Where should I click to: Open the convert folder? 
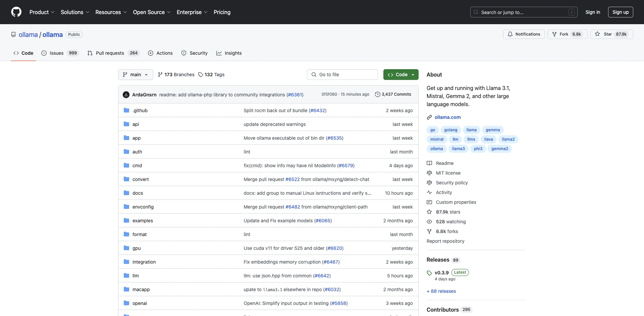[x=141, y=179]
